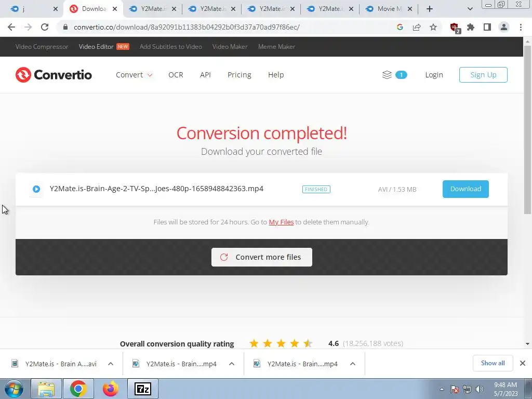
Task: Close the Download Convertio tab
Action: pyautogui.click(x=115, y=9)
